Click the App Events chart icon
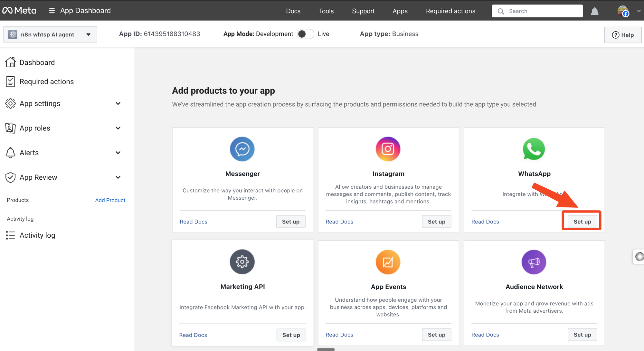 (388, 262)
